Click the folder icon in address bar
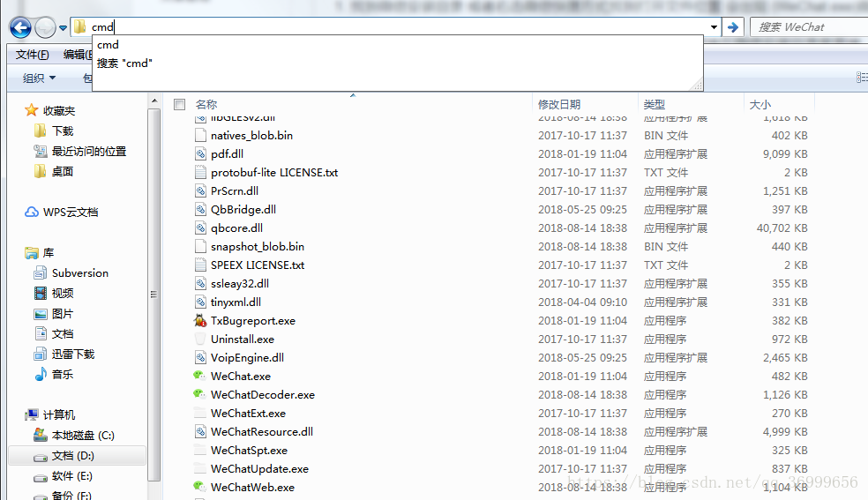 point(80,26)
